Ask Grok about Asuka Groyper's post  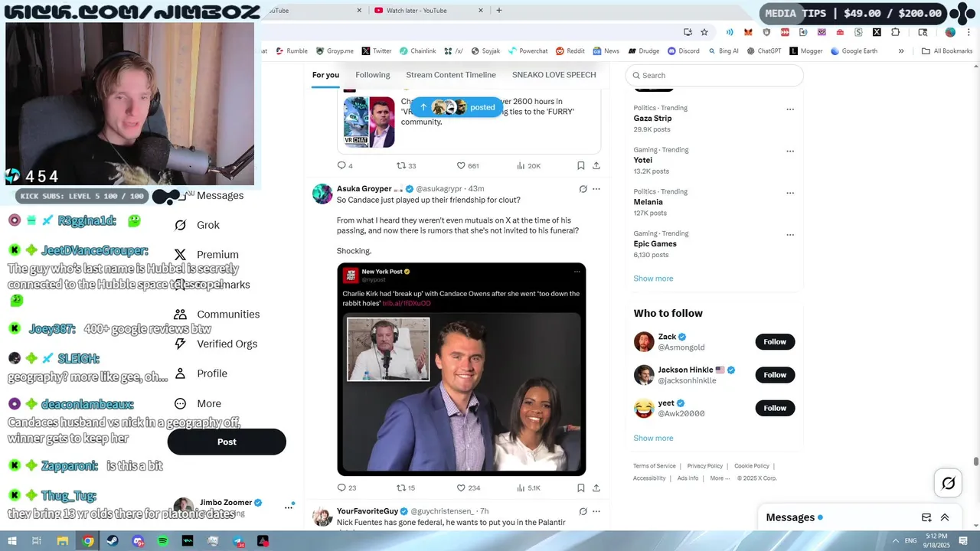click(583, 189)
